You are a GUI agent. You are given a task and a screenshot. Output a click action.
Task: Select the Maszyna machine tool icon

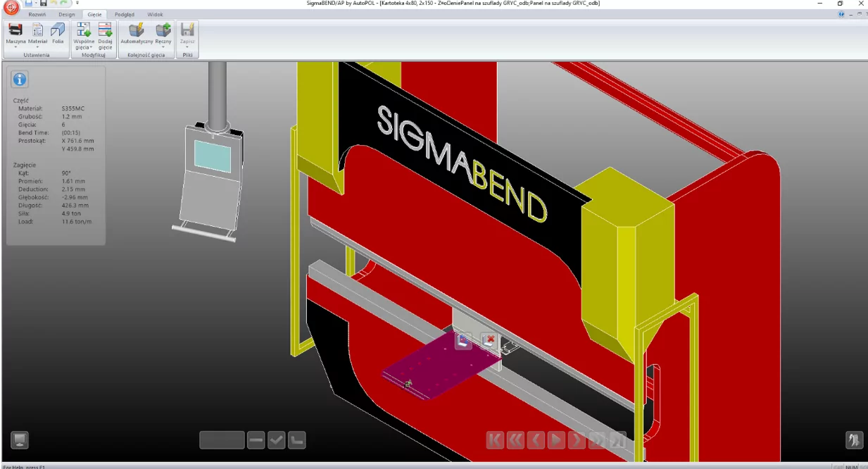[15, 30]
